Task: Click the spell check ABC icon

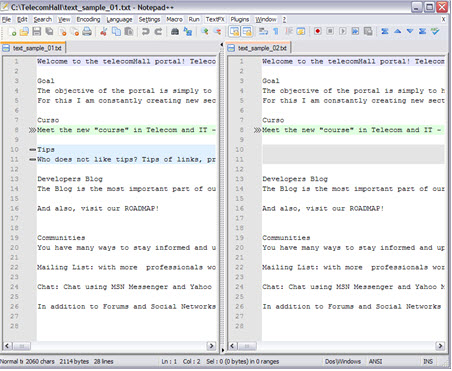Action: tap(435, 32)
